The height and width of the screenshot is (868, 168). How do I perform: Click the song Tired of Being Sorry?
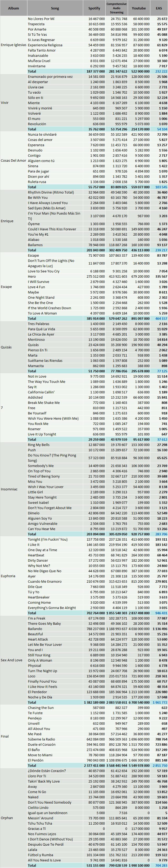tap(44, 476)
